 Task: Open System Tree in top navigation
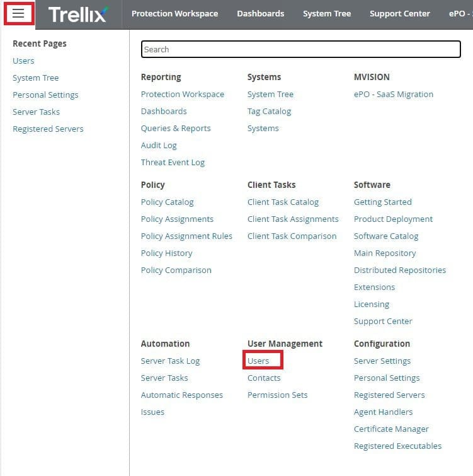(327, 13)
